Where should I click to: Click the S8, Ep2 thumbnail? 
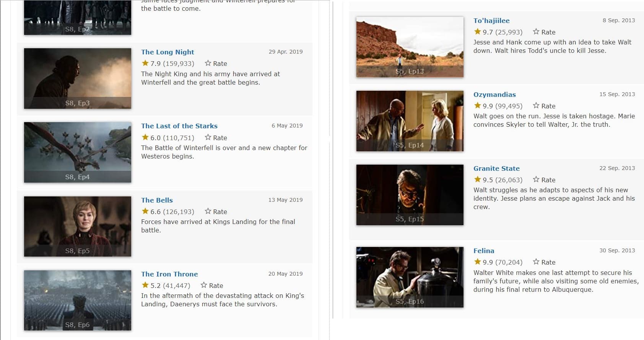[x=78, y=17]
